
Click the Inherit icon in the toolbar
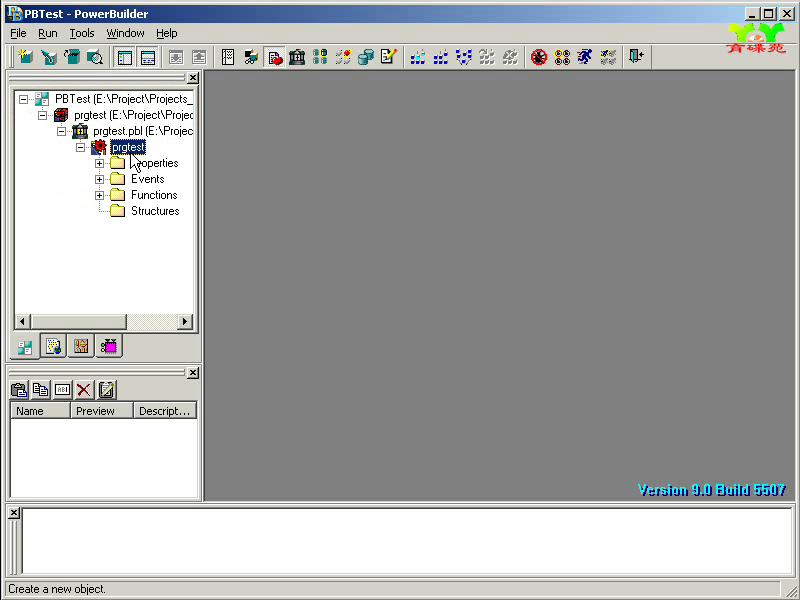coord(49,57)
